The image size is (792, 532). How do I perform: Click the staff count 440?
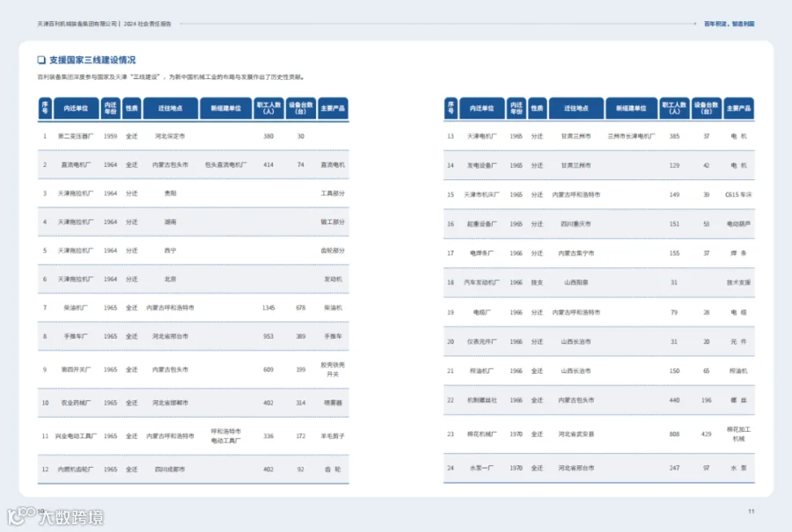674,400
